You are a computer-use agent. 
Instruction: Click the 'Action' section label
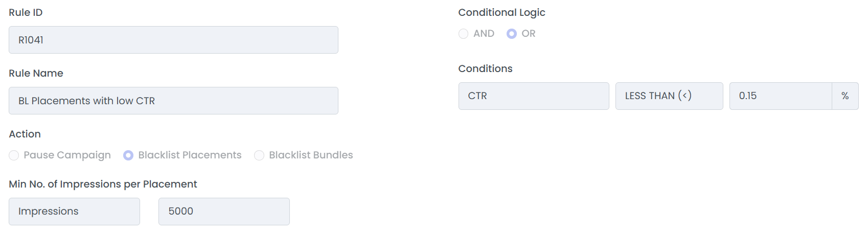[x=25, y=134]
